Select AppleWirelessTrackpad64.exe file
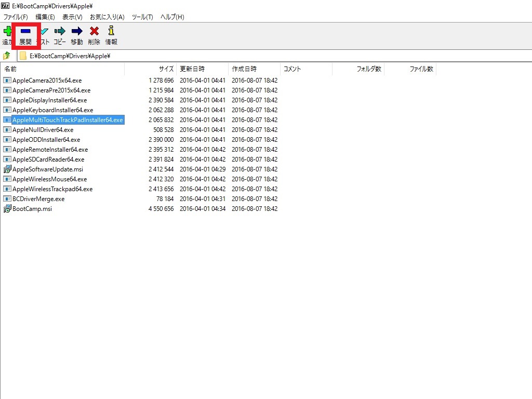 tap(52, 189)
